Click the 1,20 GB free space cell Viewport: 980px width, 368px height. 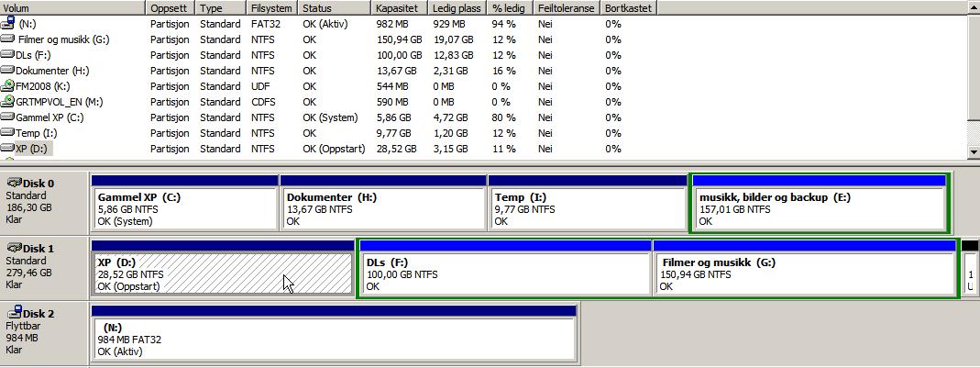click(450, 133)
